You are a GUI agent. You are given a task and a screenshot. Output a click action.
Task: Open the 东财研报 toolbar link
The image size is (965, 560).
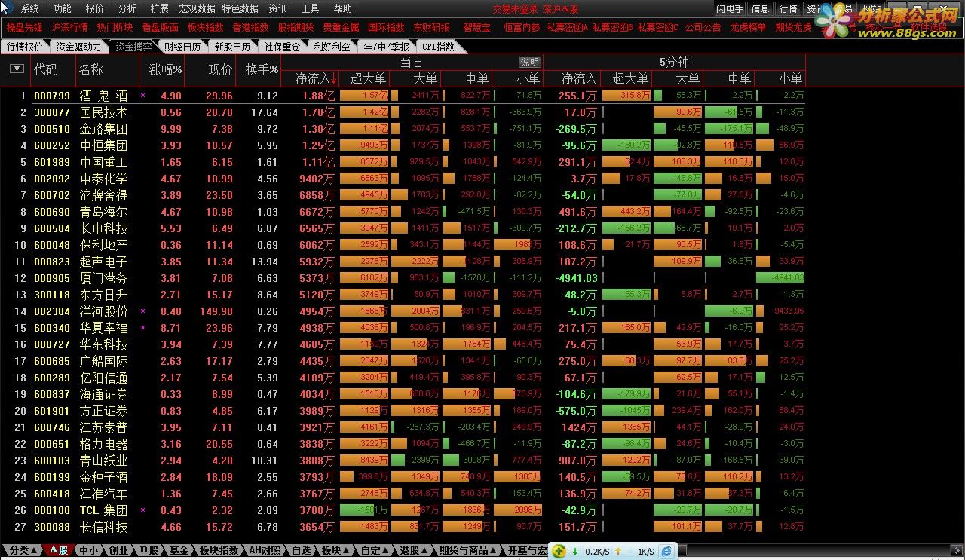(431, 27)
